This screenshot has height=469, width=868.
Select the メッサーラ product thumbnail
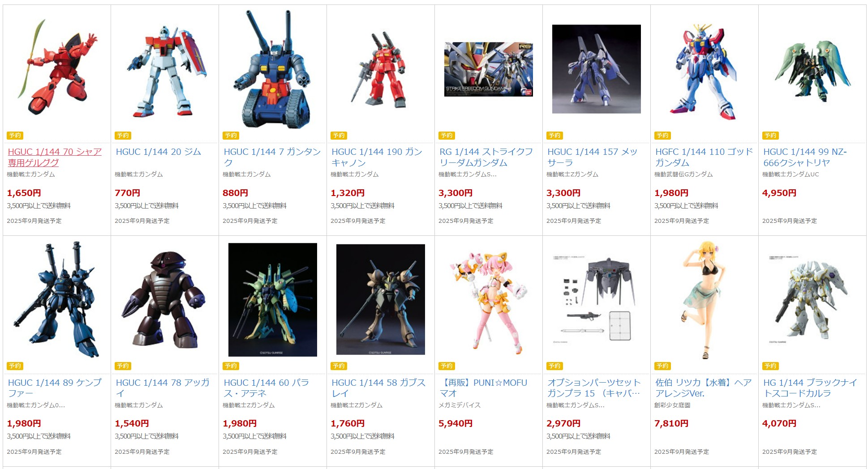tap(596, 69)
